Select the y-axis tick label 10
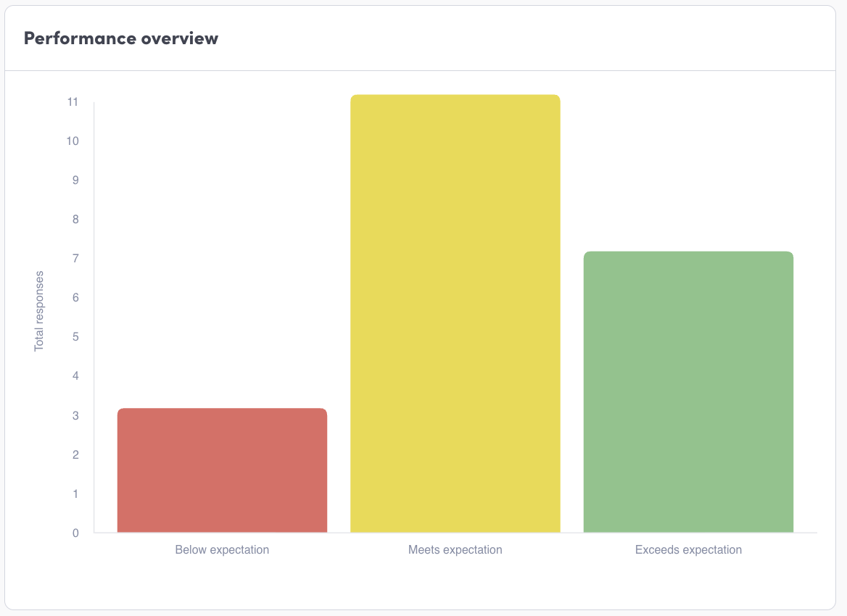The image size is (847, 616). tap(72, 141)
